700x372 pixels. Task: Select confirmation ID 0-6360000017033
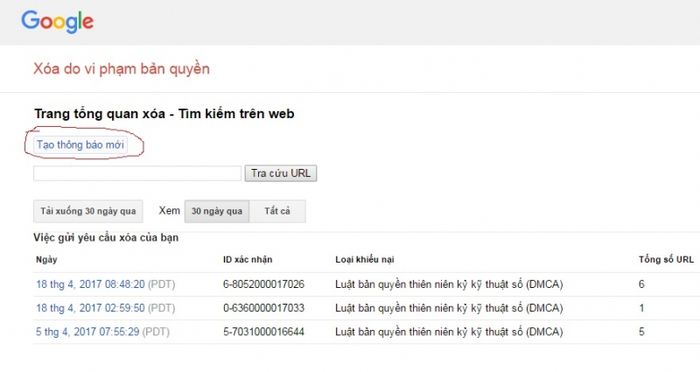(x=264, y=308)
